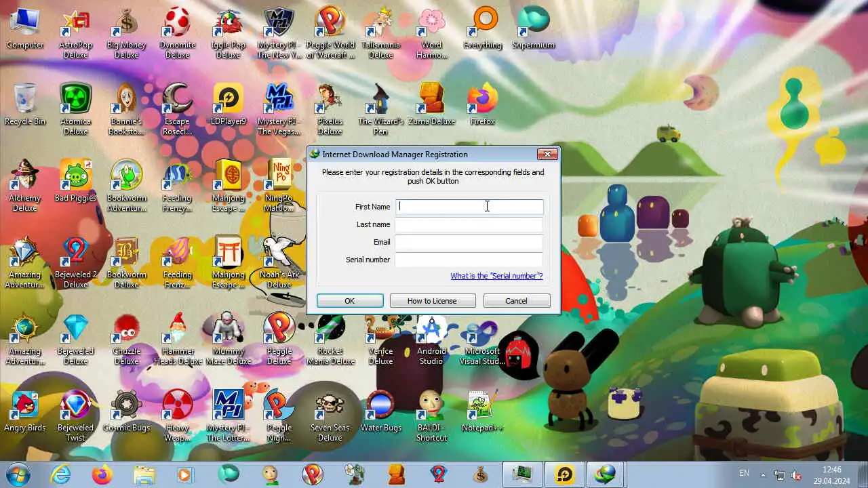Click the OK button in registration dialog

click(350, 301)
